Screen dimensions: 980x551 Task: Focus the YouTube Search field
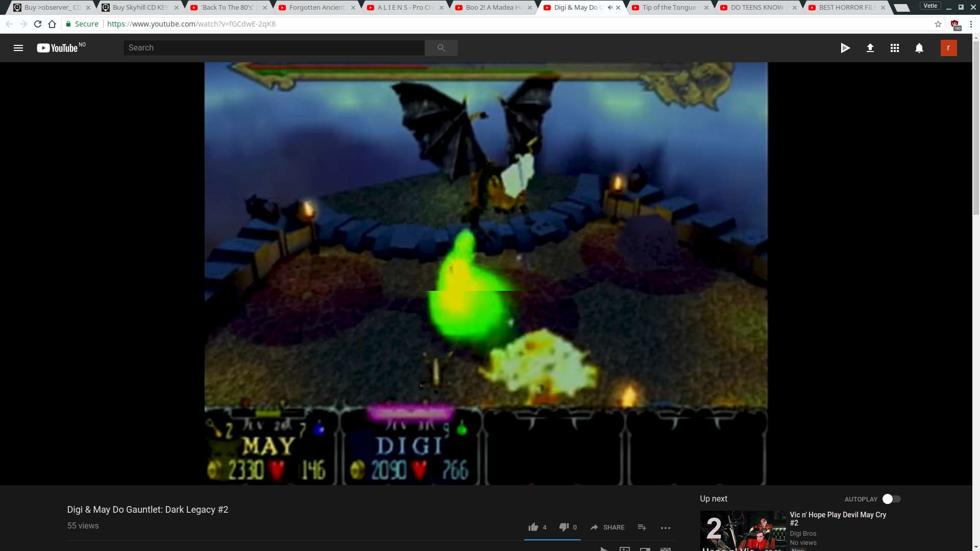point(274,48)
